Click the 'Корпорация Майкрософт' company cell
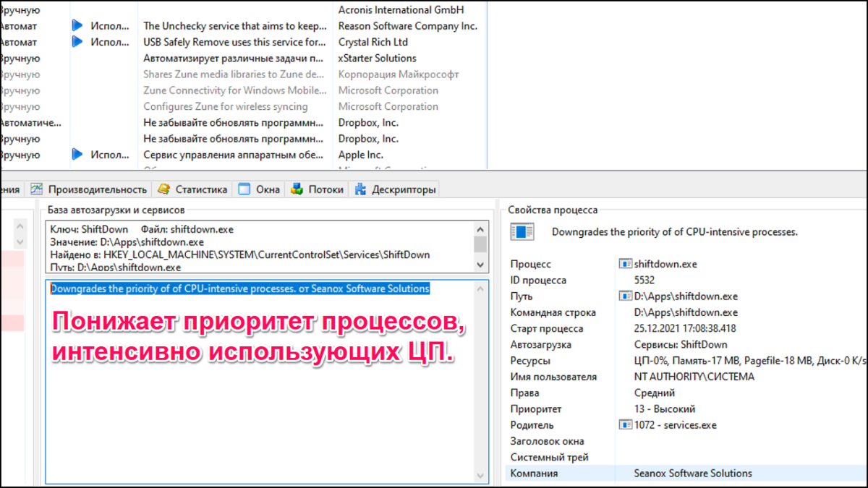This screenshot has height=488, width=868. coord(399,74)
